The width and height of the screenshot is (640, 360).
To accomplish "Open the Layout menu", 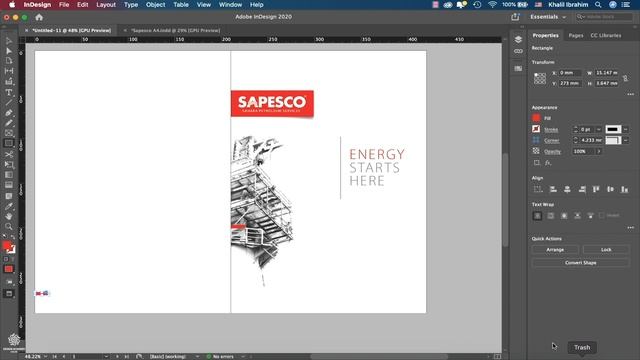I will 106,5.
